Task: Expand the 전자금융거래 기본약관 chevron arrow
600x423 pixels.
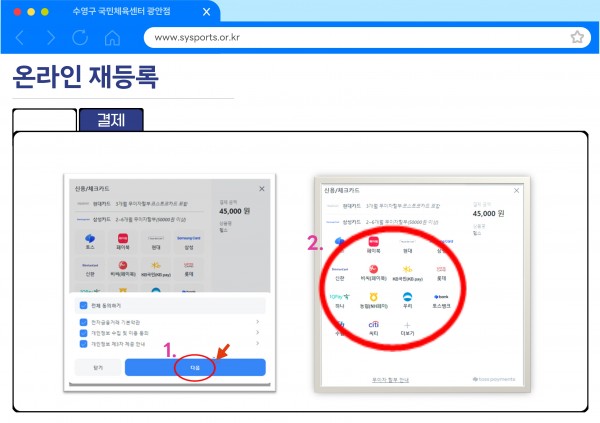Action: [x=258, y=322]
